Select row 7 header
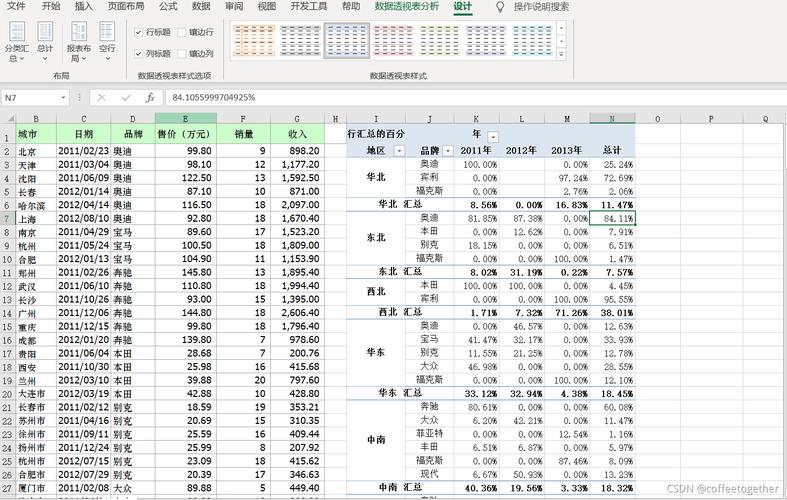 (x=7, y=218)
